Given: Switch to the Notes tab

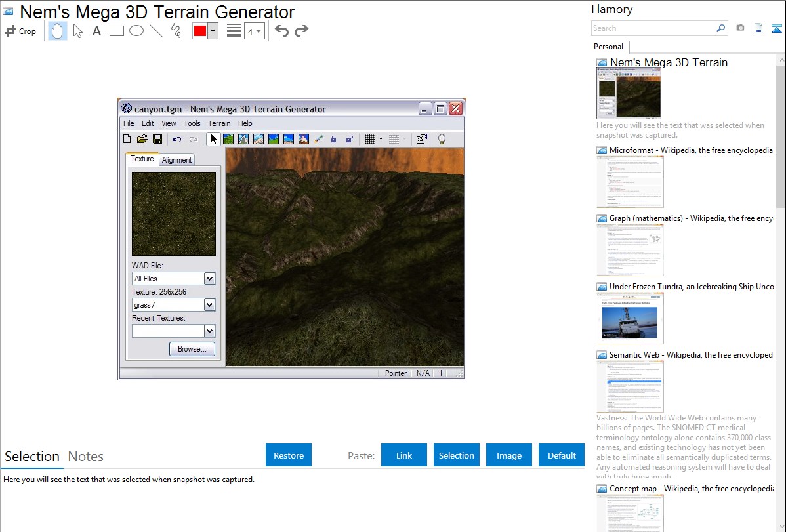Looking at the screenshot, I should click(x=86, y=457).
